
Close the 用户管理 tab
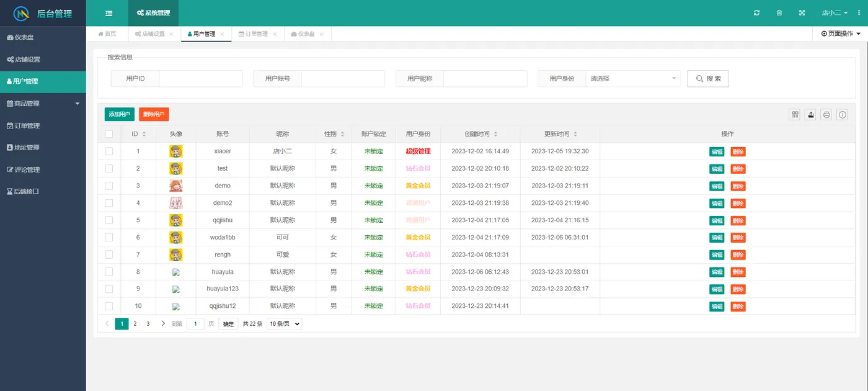pos(223,34)
